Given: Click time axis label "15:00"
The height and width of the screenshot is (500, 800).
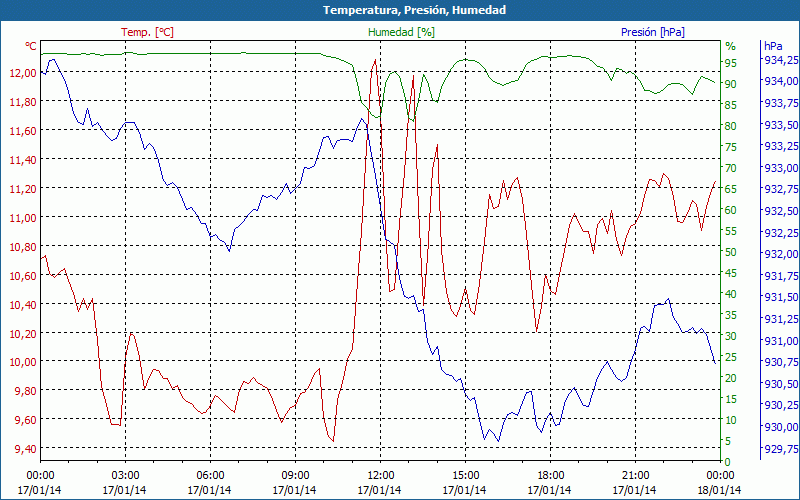Looking at the screenshot, I should [x=465, y=476].
